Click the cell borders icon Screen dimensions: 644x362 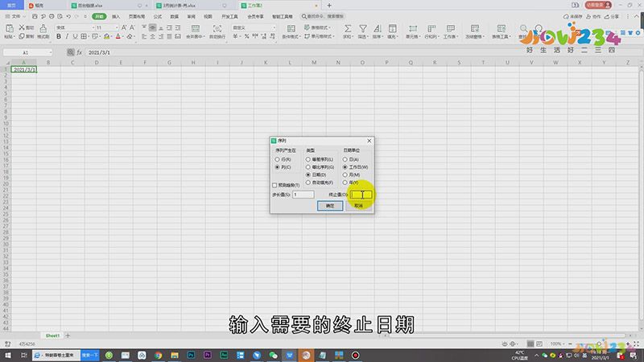pos(84,36)
